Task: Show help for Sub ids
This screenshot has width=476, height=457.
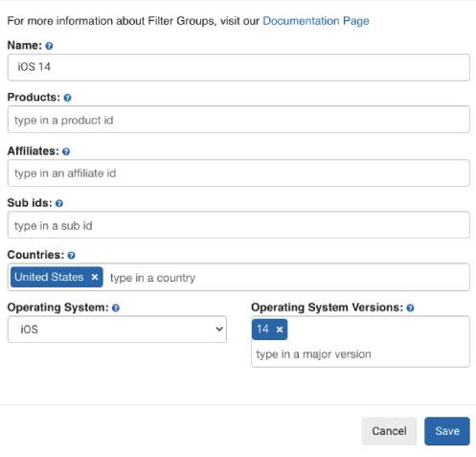Action: tap(59, 203)
